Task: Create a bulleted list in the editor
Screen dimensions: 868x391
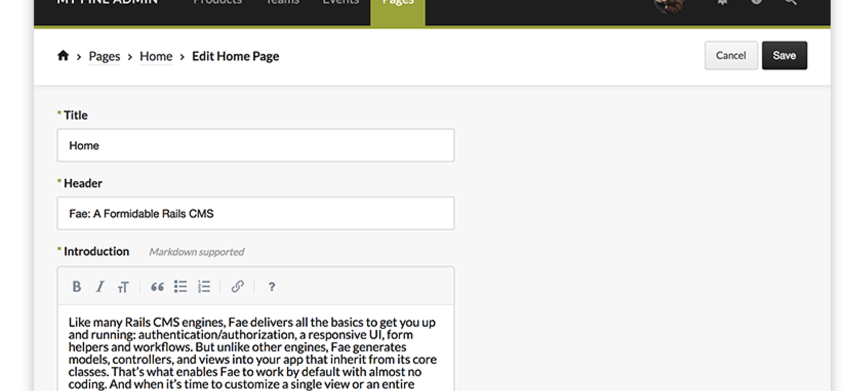Action: point(181,287)
